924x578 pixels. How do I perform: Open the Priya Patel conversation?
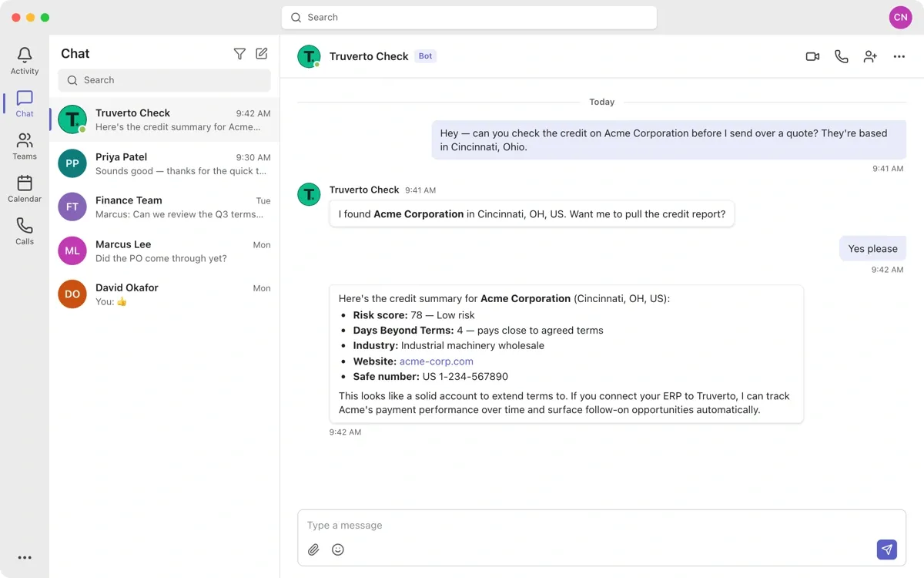[165, 163]
